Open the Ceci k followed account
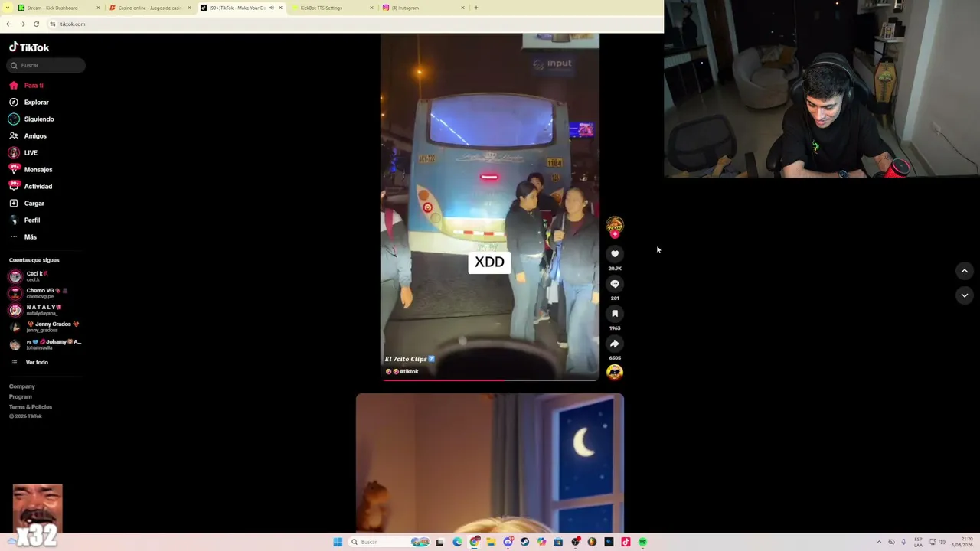The image size is (980, 551). coord(46,276)
